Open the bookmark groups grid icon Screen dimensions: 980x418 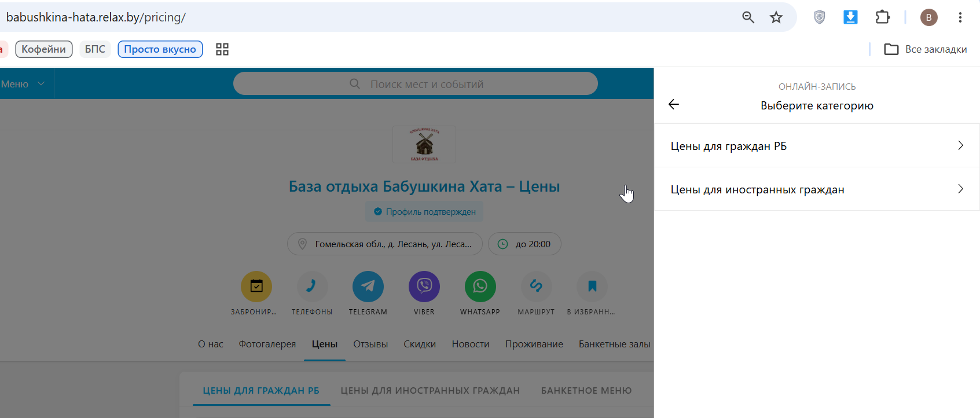(222, 49)
